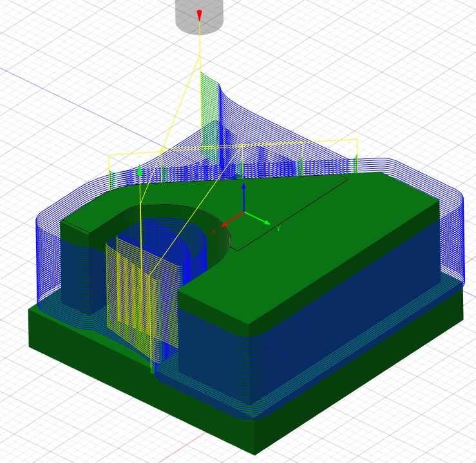Click the red X axis arrow
This screenshot has height=463, width=476.
233,219
